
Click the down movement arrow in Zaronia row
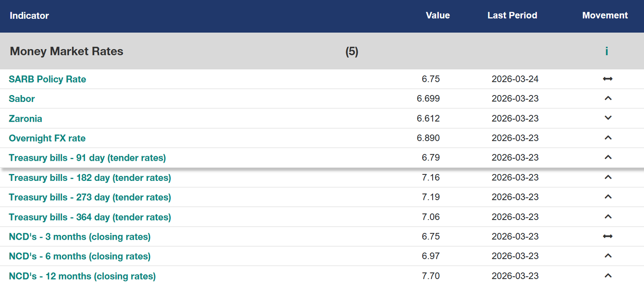click(608, 118)
